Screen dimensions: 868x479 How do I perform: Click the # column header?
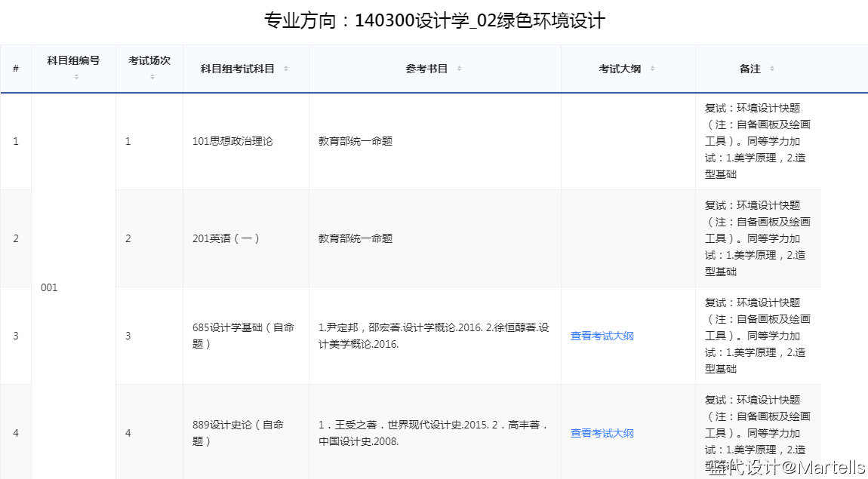(16, 69)
